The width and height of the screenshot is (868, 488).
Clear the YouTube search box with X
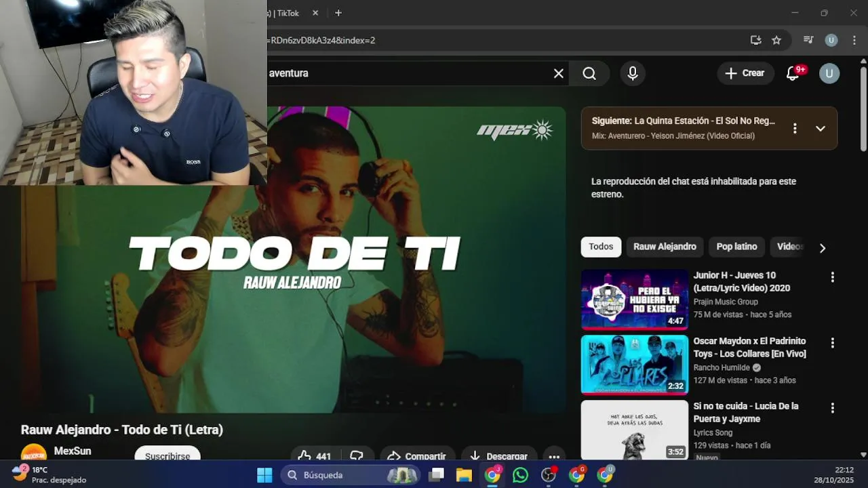(558, 73)
